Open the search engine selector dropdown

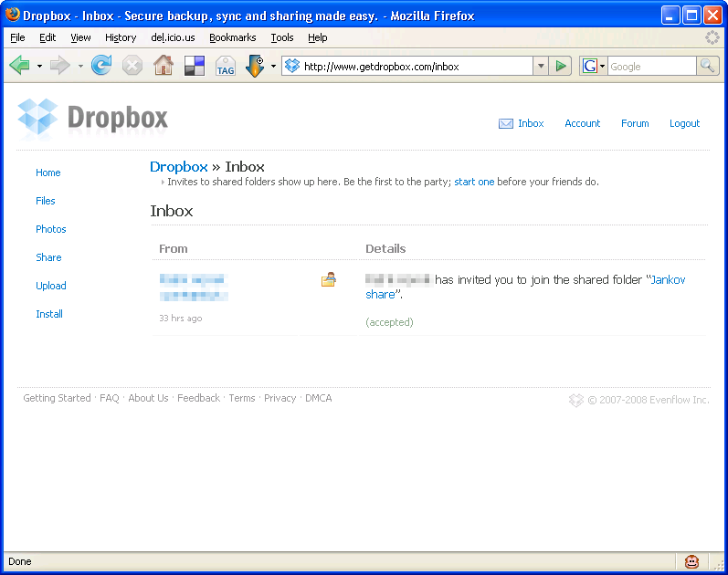[x=602, y=66]
